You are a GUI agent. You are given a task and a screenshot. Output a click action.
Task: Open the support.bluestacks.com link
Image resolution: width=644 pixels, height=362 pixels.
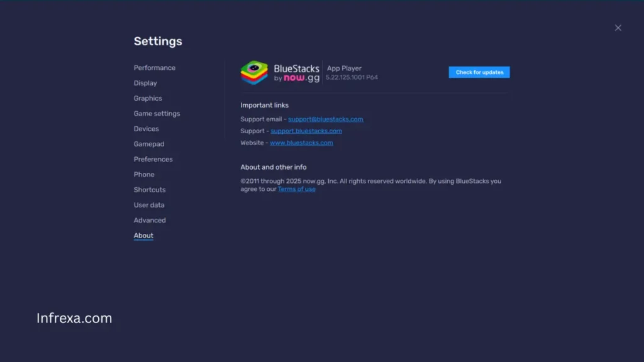306,131
